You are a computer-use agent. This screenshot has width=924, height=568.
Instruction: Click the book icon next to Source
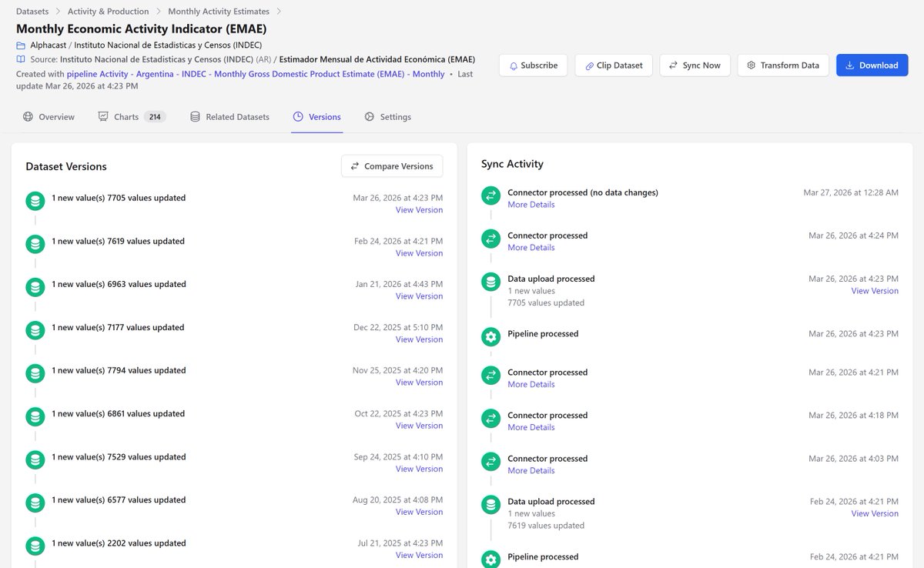(21, 59)
